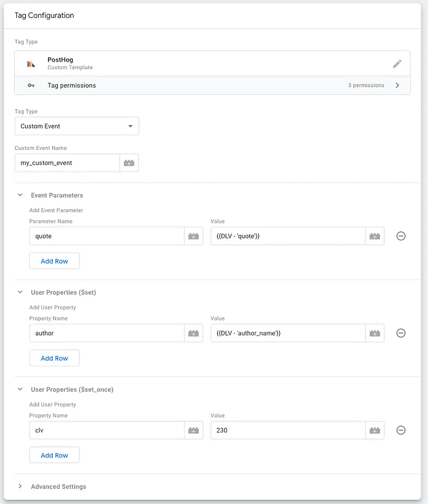Click Add Row under User Properties ($set_once)

(54, 454)
